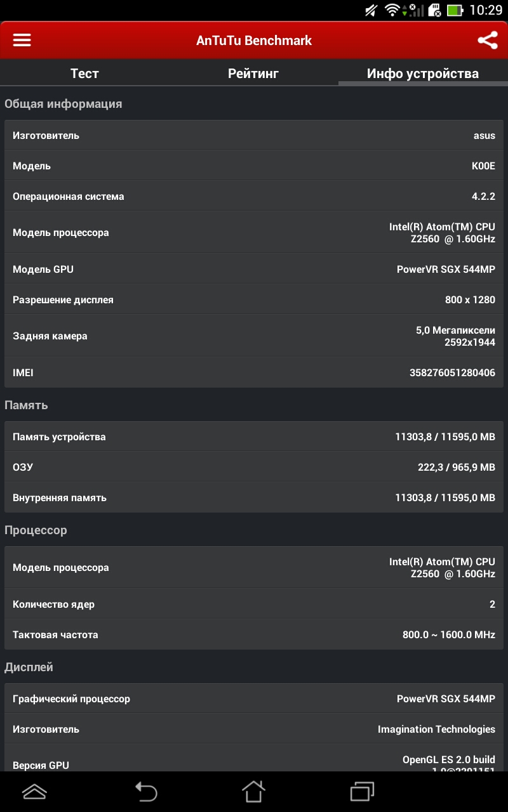Tap the ОЗУ memory row
Screen dimensions: 508x812
tap(254, 467)
